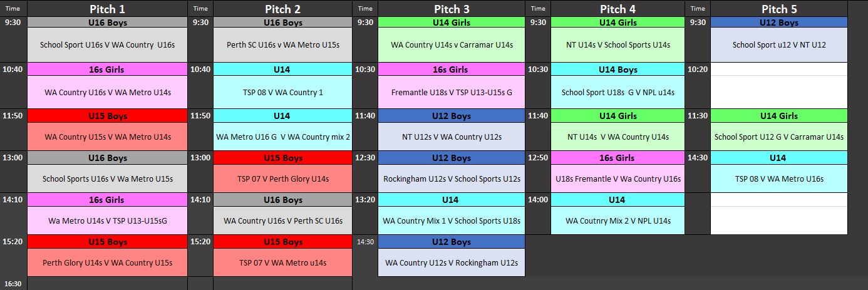Select the 16:30 time cell
The width and height of the screenshot is (868, 290).
[x=14, y=284]
